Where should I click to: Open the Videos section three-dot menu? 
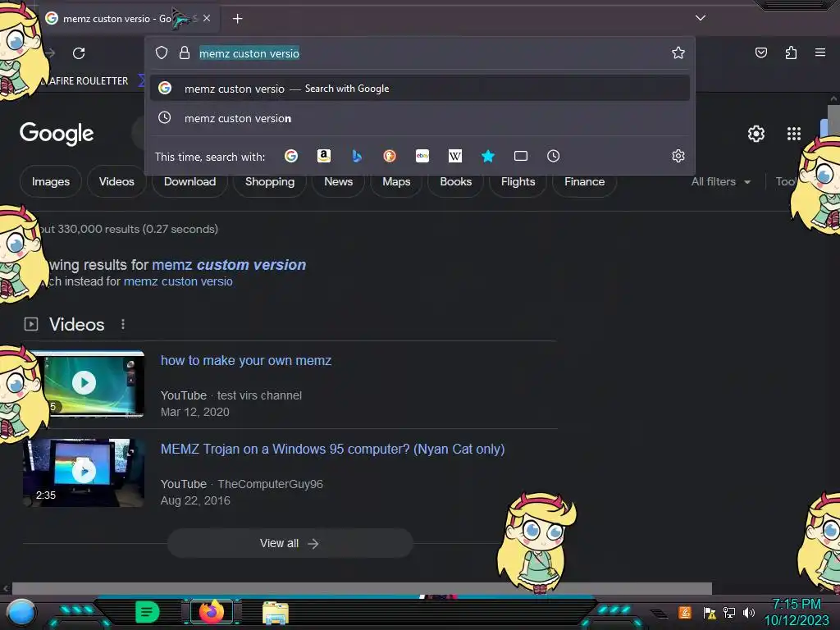[x=123, y=324]
